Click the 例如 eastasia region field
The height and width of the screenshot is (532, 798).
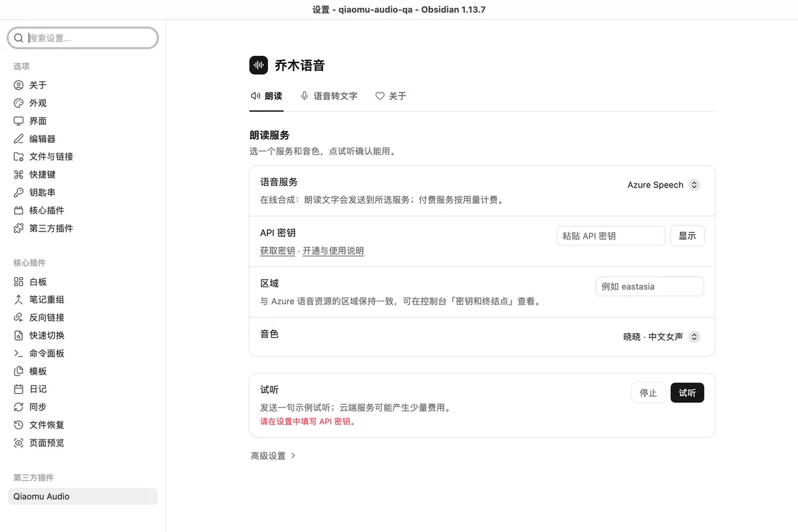[650, 287]
